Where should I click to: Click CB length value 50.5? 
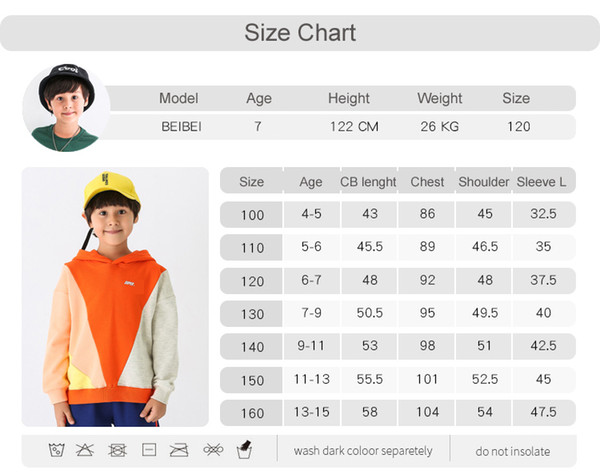pos(370,313)
